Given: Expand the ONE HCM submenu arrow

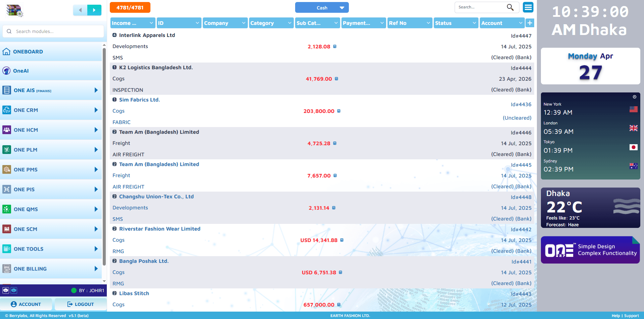Looking at the screenshot, I should coord(96,130).
